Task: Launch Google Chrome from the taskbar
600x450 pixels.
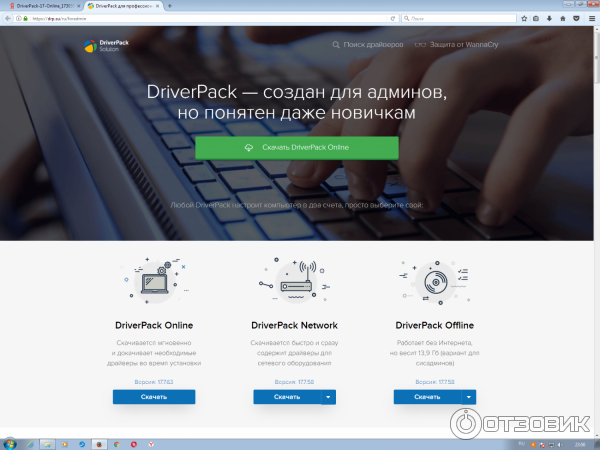Action: (x=116, y=444)
